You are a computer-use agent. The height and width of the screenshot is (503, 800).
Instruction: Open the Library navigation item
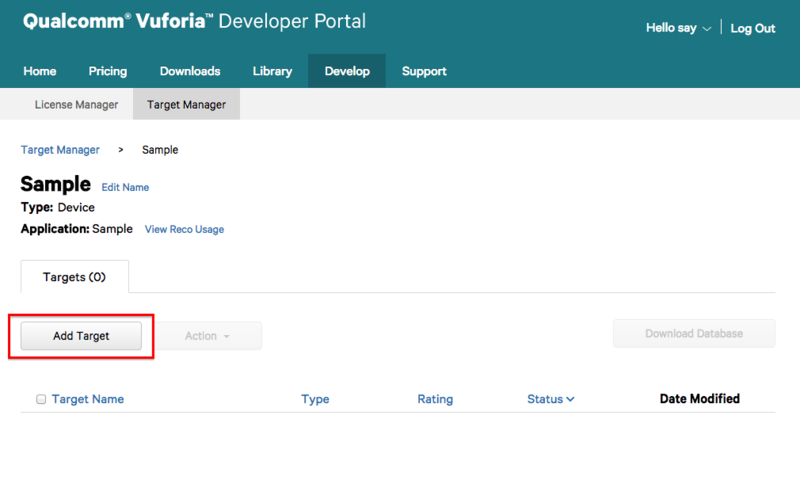(x=272, y=71)
